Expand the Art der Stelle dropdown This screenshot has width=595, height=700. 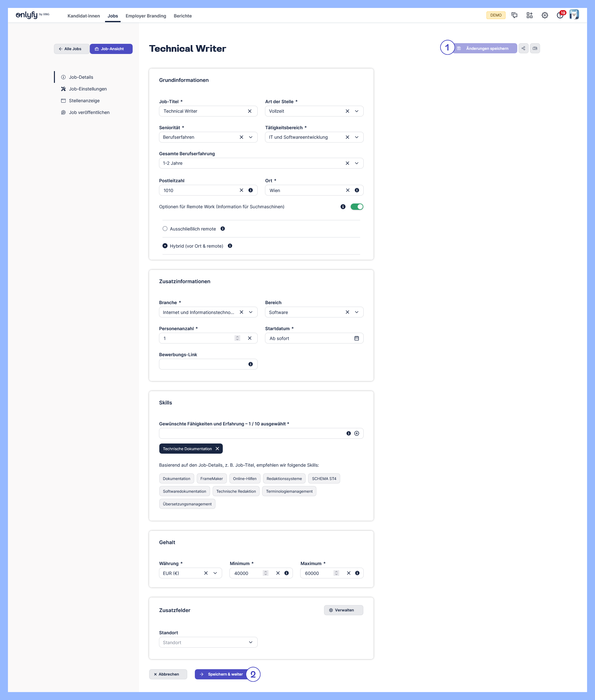point(357,111)
